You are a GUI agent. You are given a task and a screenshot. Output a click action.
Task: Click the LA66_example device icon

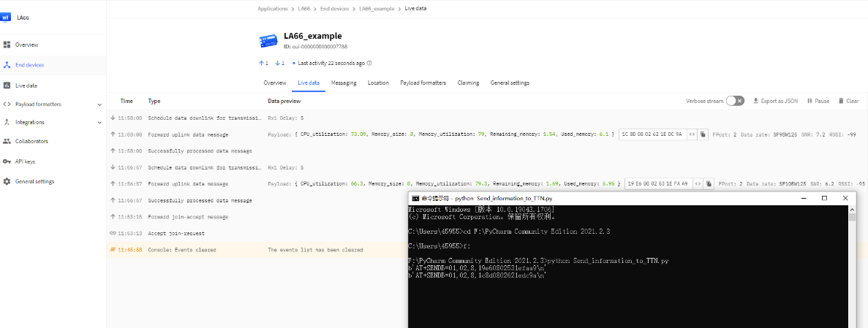(268, 40)
